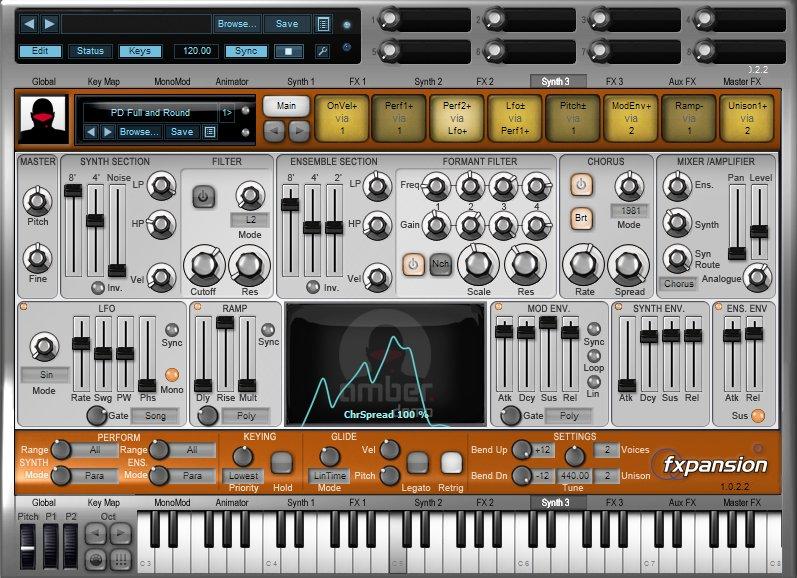The image size is (797, 578).
Task: Toggle the Chorus Brt button
Action: 581,219
